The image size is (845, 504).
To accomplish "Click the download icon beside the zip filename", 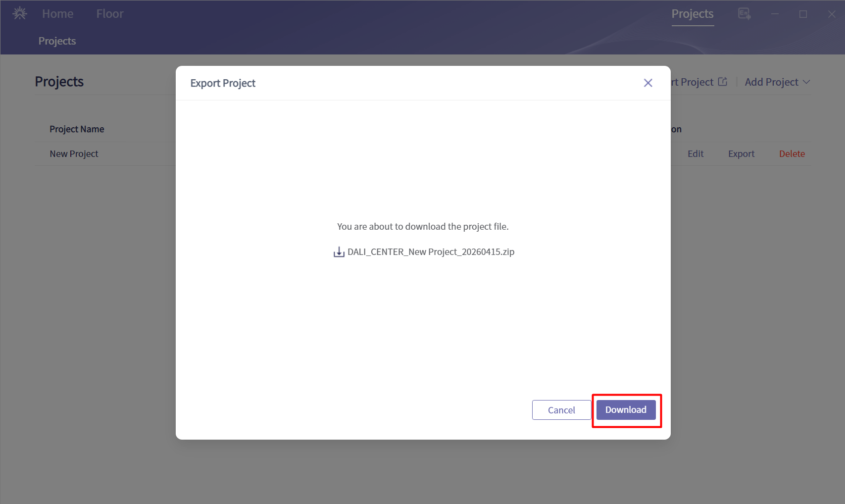I will point(339,252).
